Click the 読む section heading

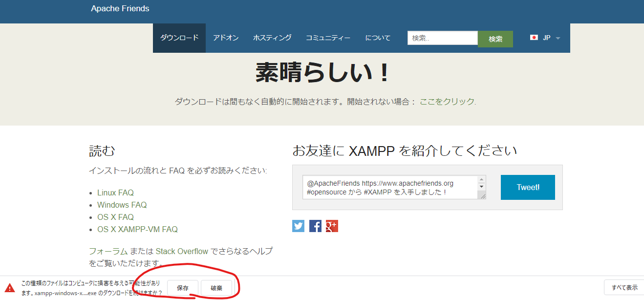102,150
